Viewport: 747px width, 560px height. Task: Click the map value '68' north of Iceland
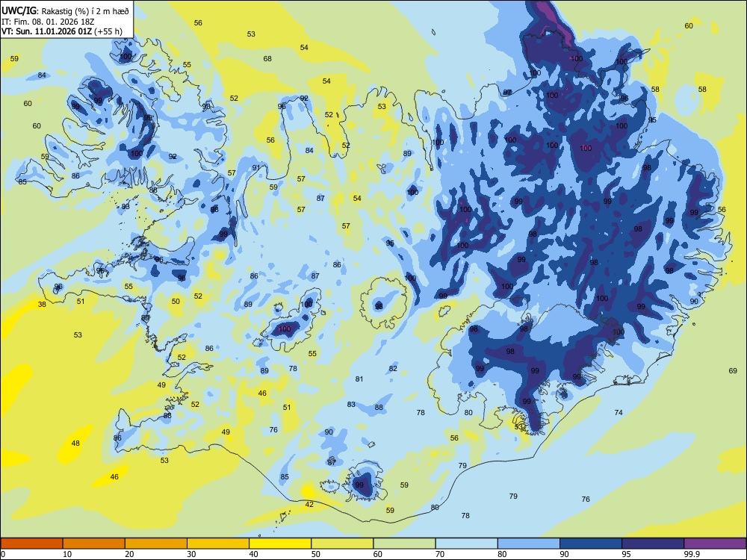click(267, 58)
